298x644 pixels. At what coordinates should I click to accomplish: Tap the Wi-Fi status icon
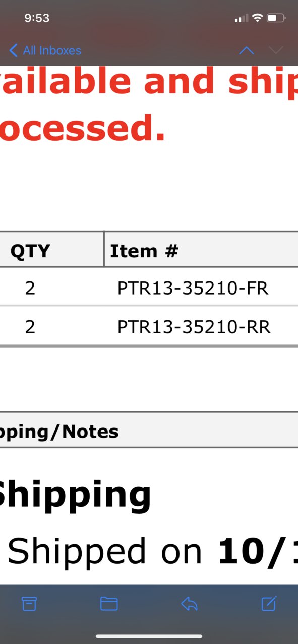257,18
